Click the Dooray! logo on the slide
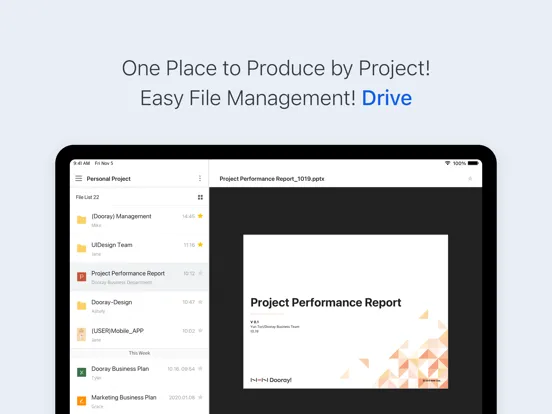 pos(271,380)
